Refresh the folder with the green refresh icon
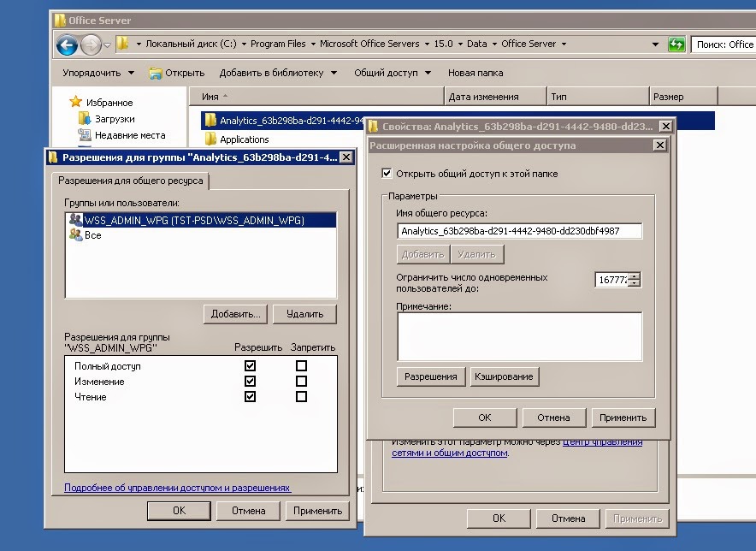Viewport: 756px width, 551px height. [x=676, y=44]
